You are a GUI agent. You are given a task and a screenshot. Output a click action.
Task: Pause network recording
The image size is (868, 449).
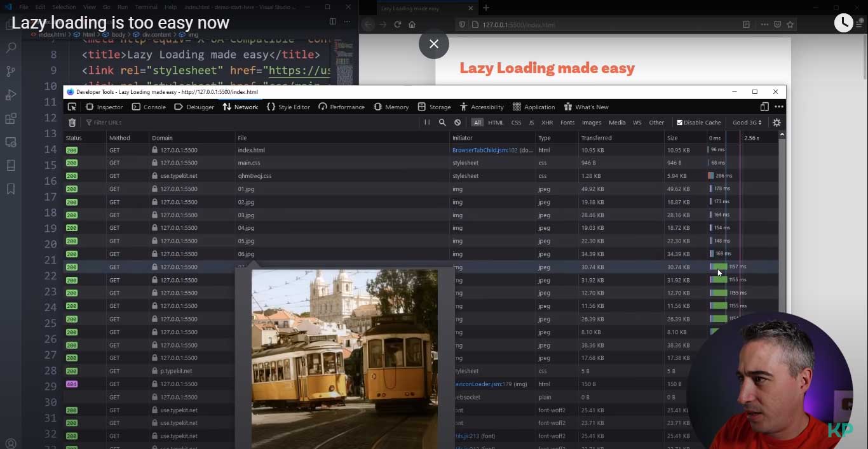click(427, 123)
